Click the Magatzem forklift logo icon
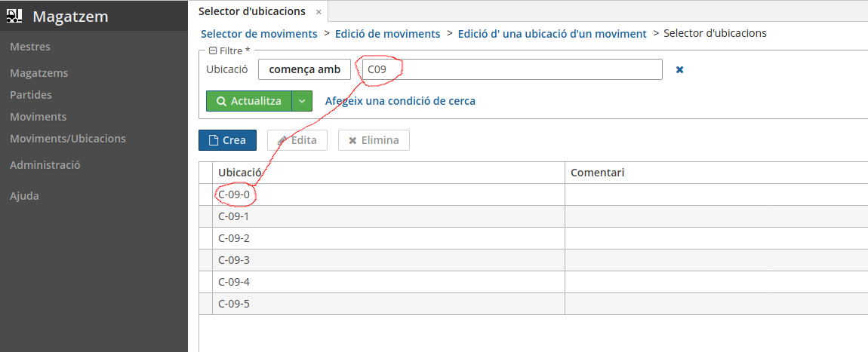 15,16
